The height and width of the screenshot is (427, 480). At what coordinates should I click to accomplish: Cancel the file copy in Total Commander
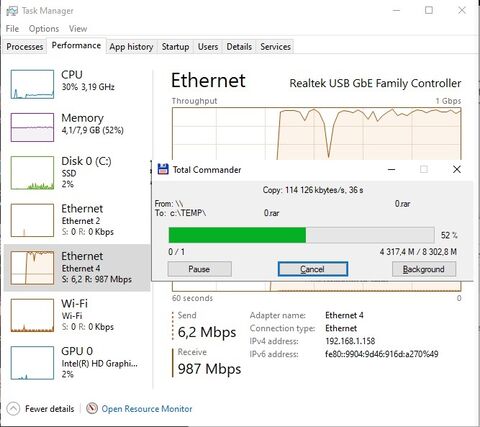tap(313, 269)
